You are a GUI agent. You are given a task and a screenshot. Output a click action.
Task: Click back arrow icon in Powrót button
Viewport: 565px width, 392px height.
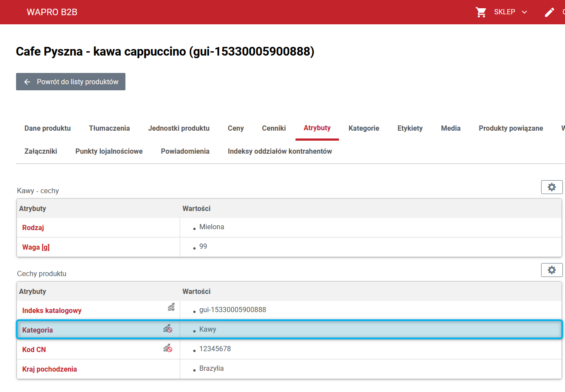[x=27, y=82]
